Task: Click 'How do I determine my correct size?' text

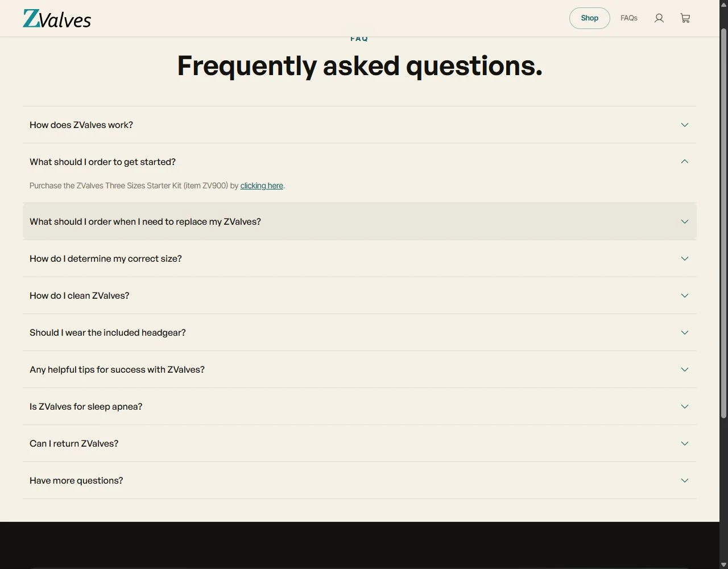Action: (106, 258)
